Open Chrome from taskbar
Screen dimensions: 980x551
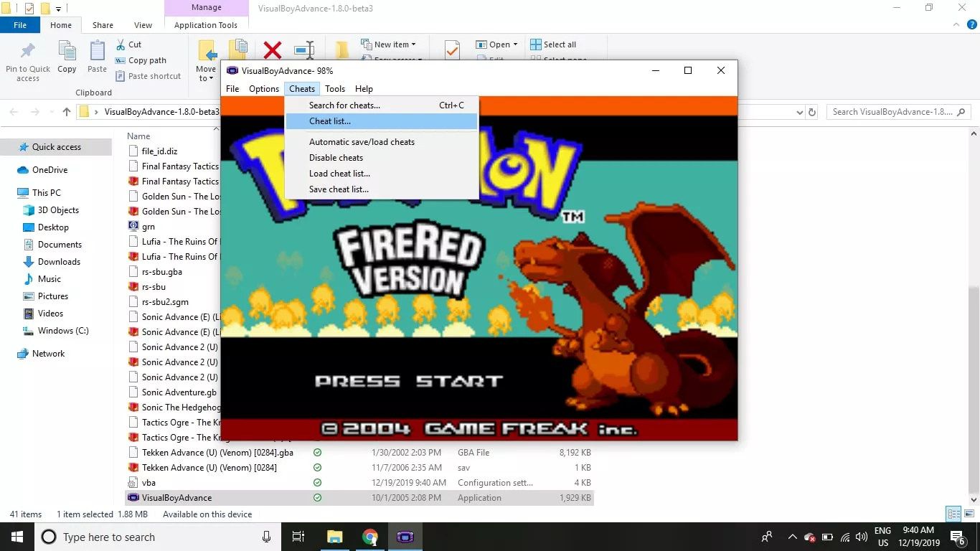[370, 537]
